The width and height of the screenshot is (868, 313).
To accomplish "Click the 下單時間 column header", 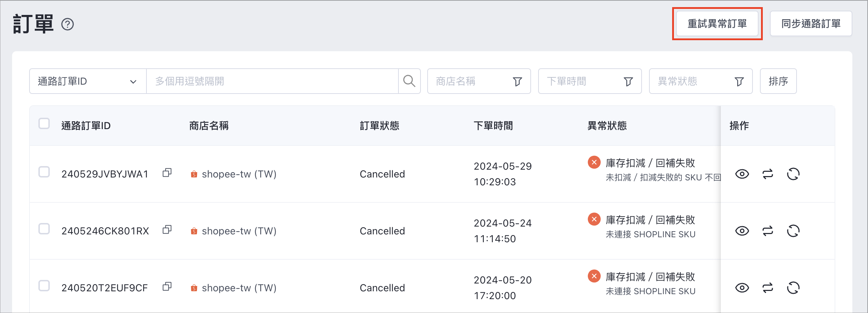I will pyautogui.click(x=493, y=126).
